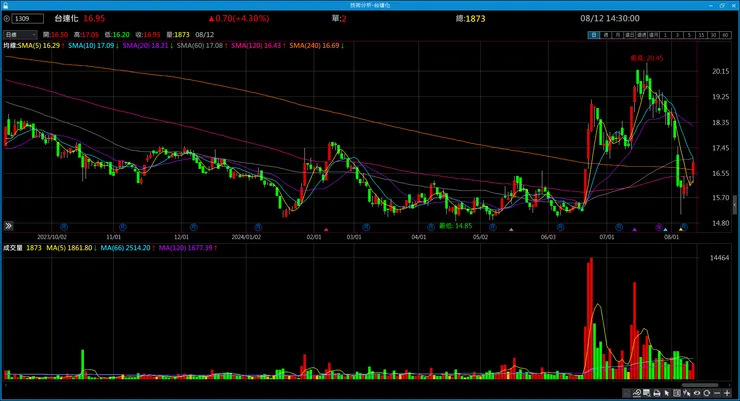Image resolution: width=740 pixels, height=401 pixels.
Task: Switch to 3-minute timeframe
Action: [x=677, y=35]
